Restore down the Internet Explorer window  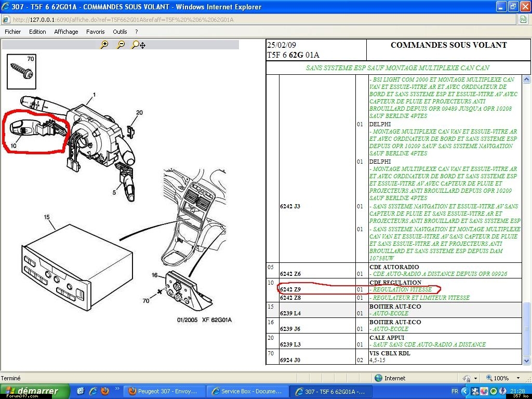(x=513, y=6)
